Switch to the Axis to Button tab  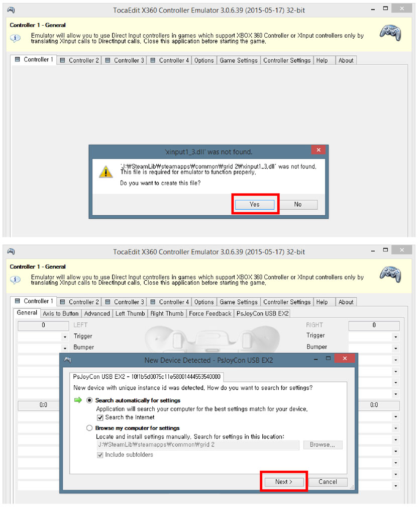[61, 314]
